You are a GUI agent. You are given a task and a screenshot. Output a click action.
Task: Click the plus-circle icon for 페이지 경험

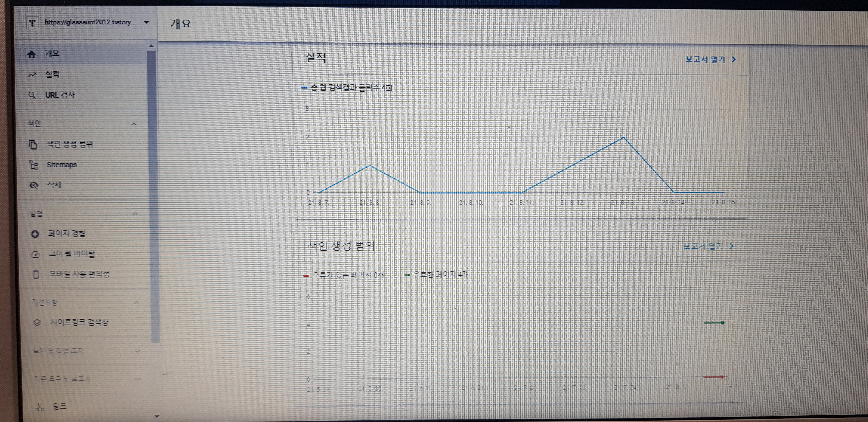click(x=35, y=234)
